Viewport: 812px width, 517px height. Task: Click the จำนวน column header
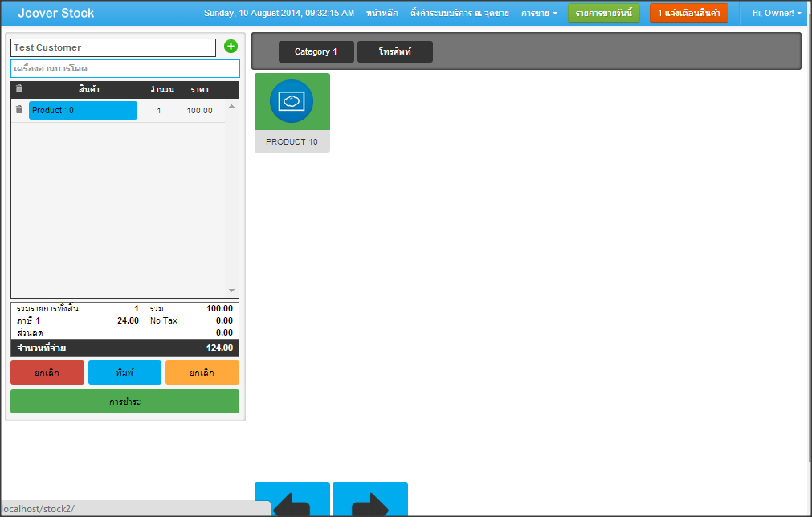point(162,90)
